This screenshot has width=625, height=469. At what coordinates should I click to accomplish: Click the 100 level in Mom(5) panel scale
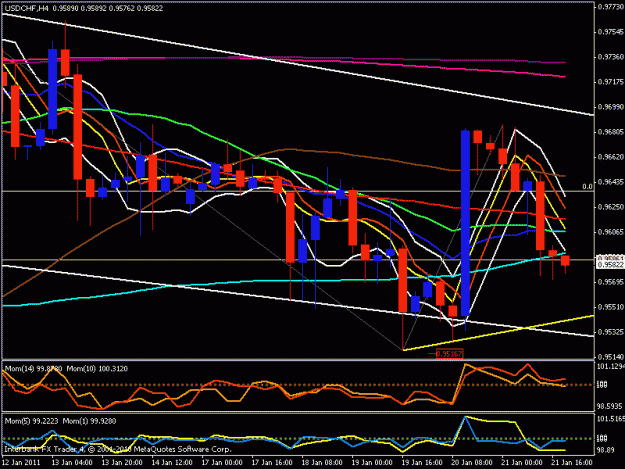[x=602, y=439]
